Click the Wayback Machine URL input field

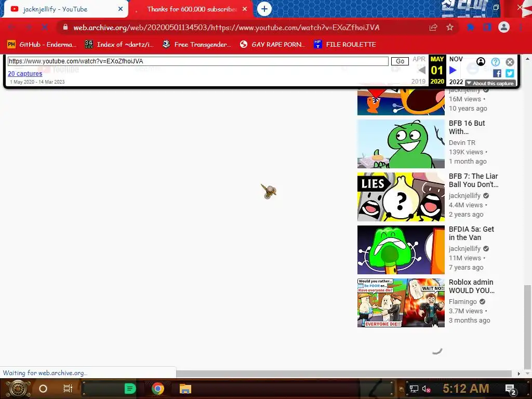pyautogui.click(x=198, y=61)
